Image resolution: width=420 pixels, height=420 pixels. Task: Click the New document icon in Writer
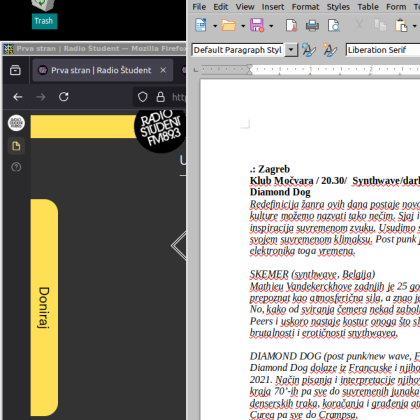point(201,25)
